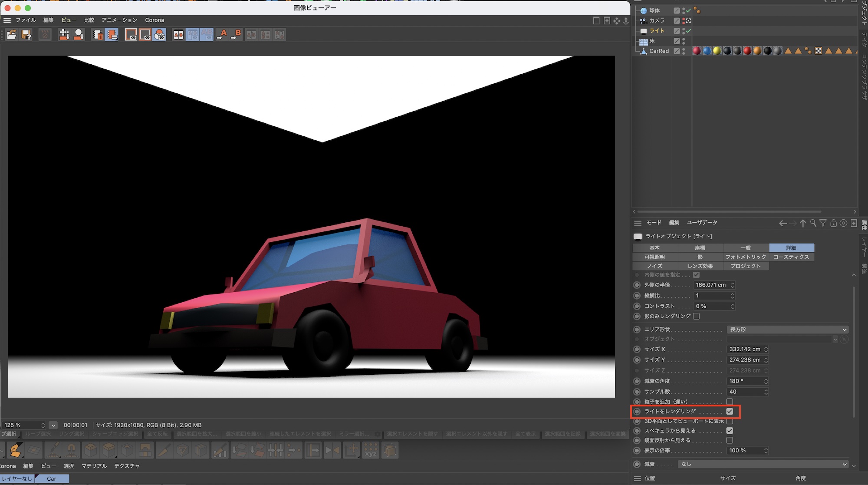Click the open image folder icon
This screenshot has width=868, height=485.
12,35
